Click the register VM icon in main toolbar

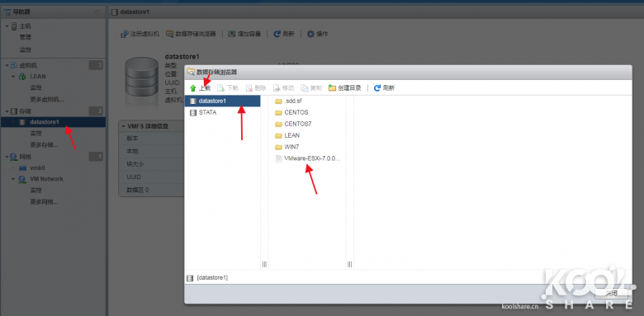tap(125, 34)
